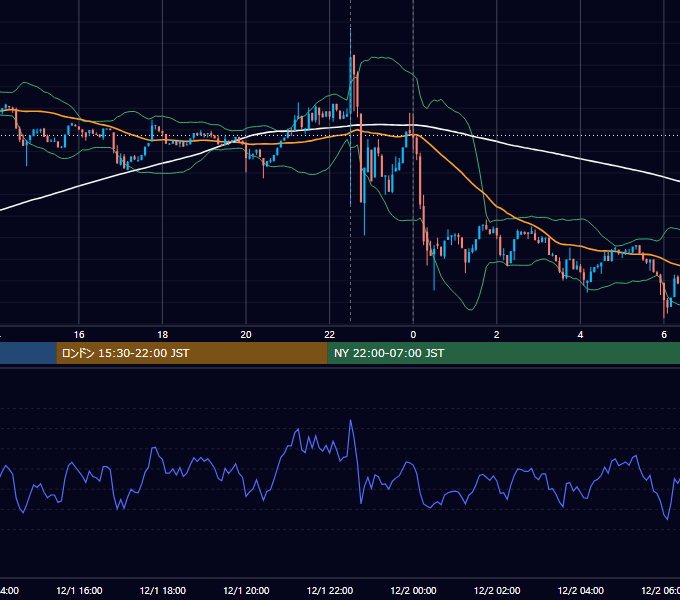
Task: Click the 12/2 02:00 date label
Action: 497,590
